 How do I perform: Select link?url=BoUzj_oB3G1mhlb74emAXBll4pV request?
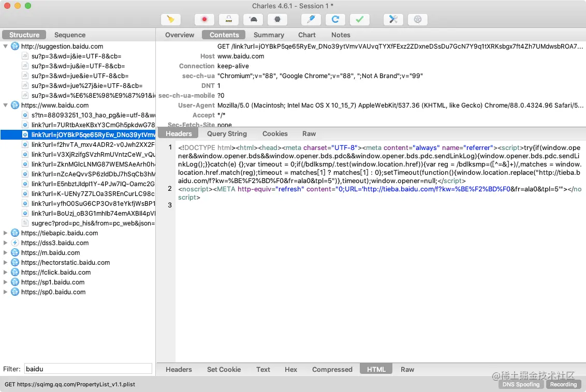click(x=93, y=214)
